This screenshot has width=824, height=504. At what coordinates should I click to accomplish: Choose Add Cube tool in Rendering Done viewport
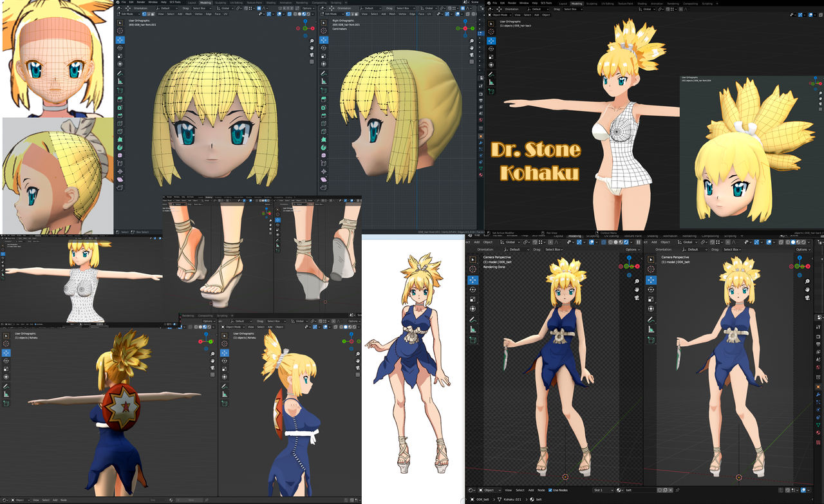pyautogui.click(x=473, y=341)
